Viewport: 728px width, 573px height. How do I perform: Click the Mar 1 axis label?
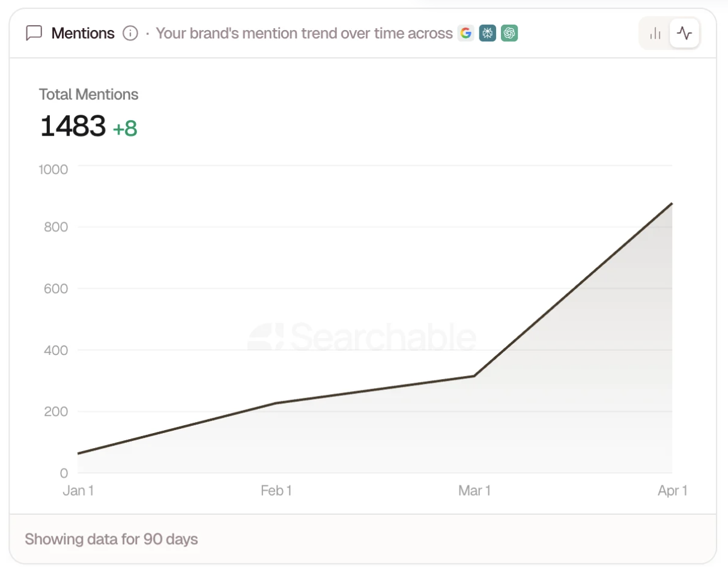[x=475, y=491]
